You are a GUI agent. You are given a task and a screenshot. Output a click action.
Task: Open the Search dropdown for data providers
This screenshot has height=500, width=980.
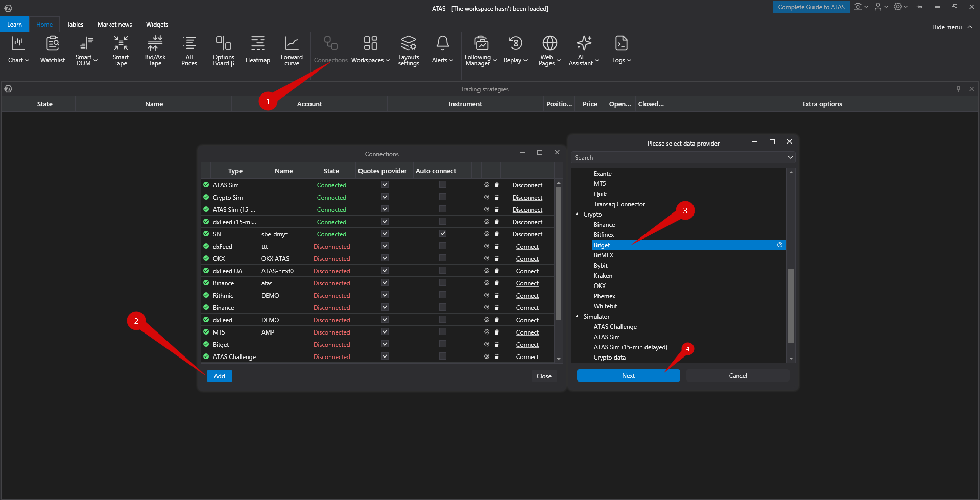(x=790, y=158)
